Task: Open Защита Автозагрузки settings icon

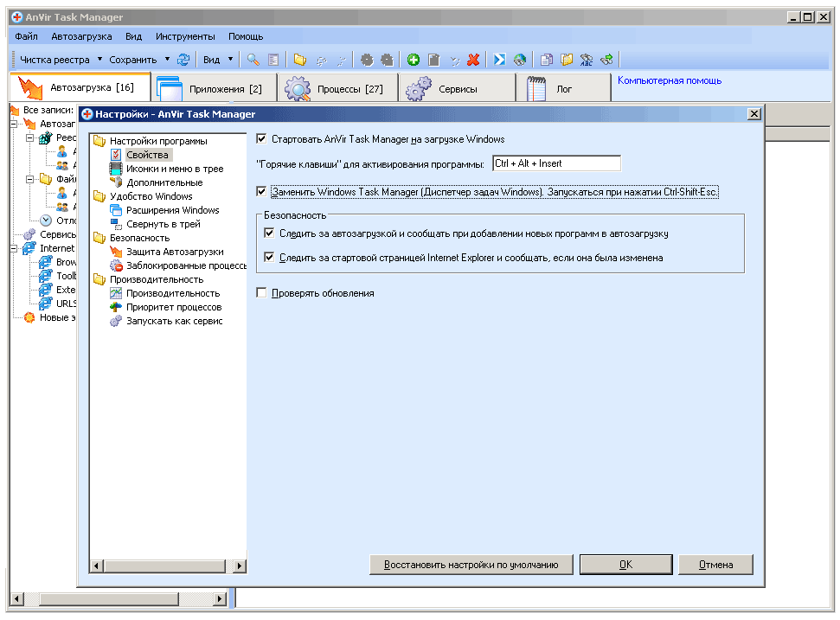Action: [x=116, y=252]
